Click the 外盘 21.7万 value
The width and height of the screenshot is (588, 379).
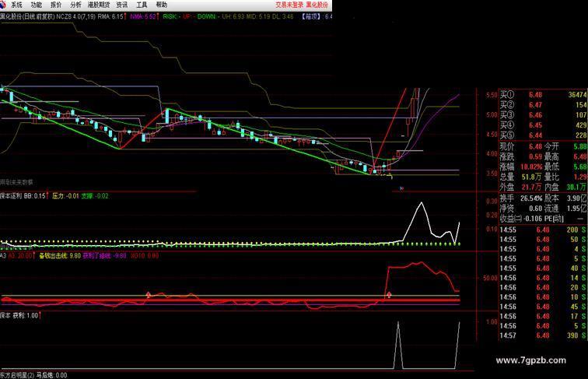click(x=532, y=187)
